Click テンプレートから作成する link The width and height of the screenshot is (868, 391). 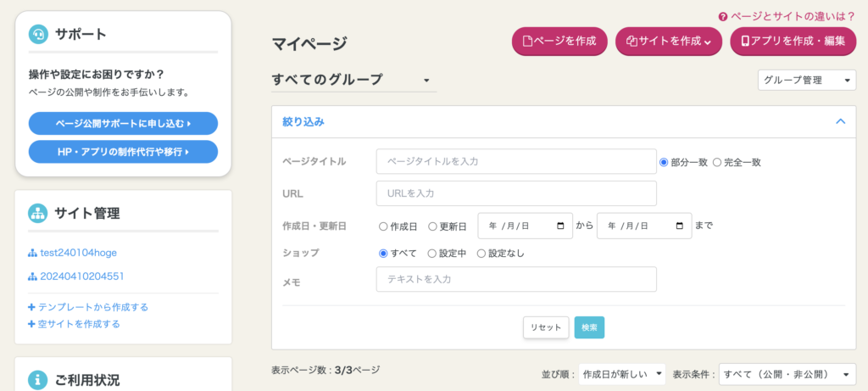click(x=87, y=307)
